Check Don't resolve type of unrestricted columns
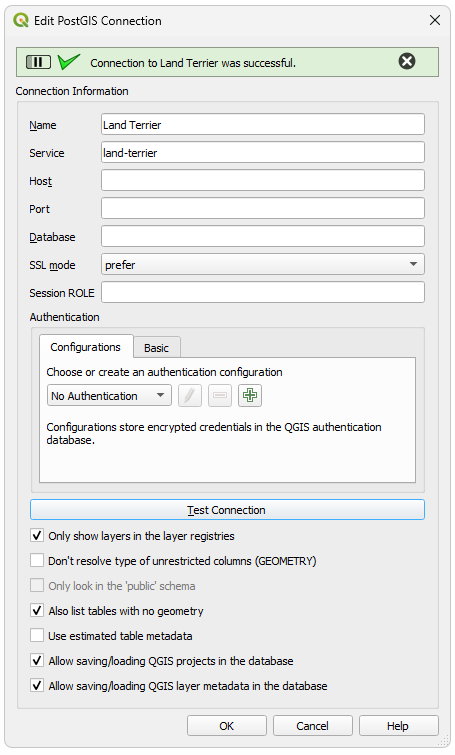The height and width of the screenshot is (755, 455). point(37,560)
